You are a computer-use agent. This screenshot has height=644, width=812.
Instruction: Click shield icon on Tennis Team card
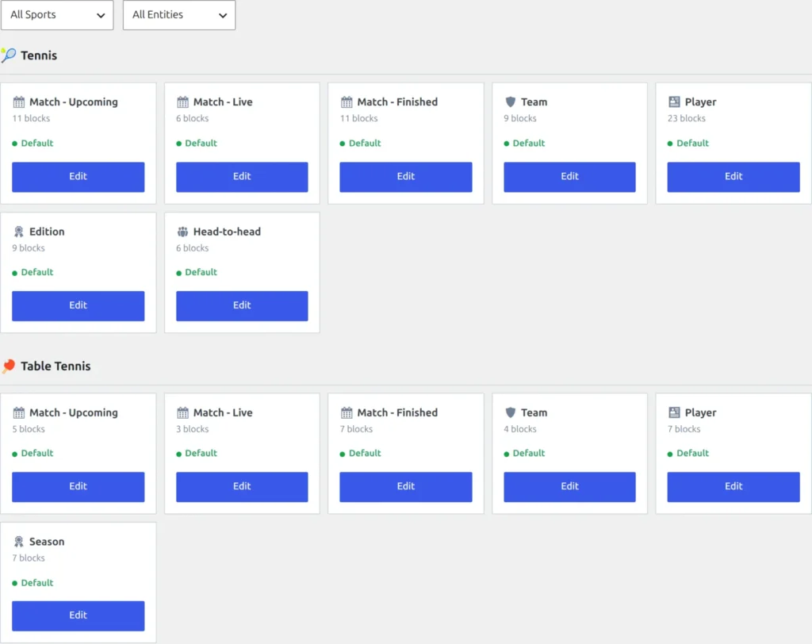click(x=510, y=102)
